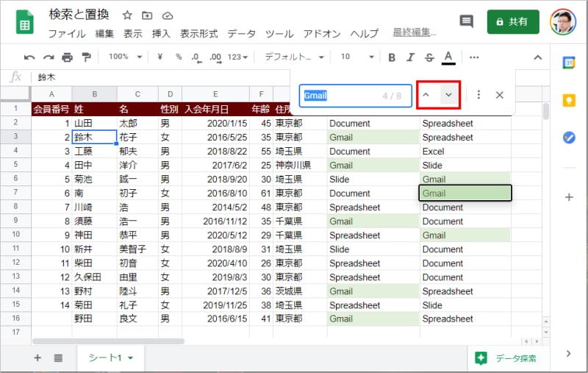Image resolution: width=588 pixels, height=373 pixels.
Task: Open データ探索 explore button
Action: (506, 358)
